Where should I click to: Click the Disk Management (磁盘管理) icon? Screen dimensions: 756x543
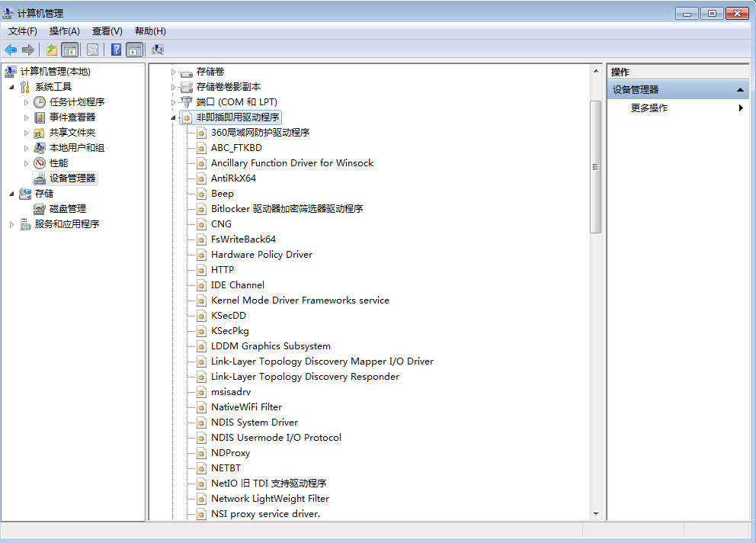click(x=40, y=209)
